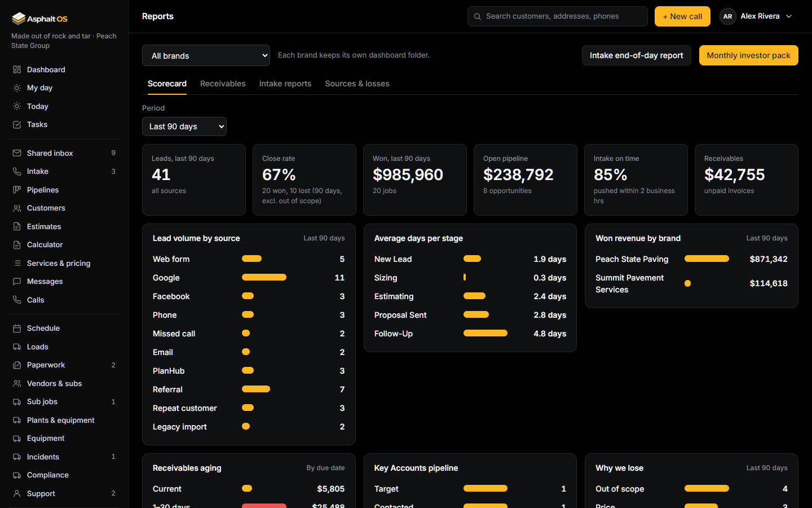
Task: Click the Pipelines kanban icon
Action: tap(17, 190)
